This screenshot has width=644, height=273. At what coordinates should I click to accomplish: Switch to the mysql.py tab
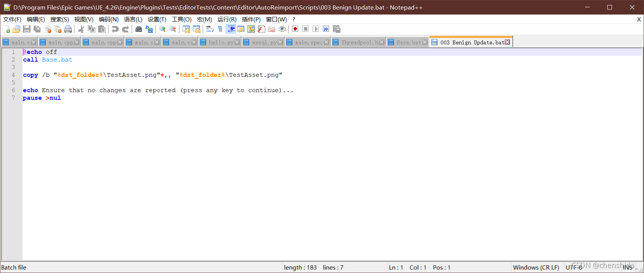[x=263, y=42]
